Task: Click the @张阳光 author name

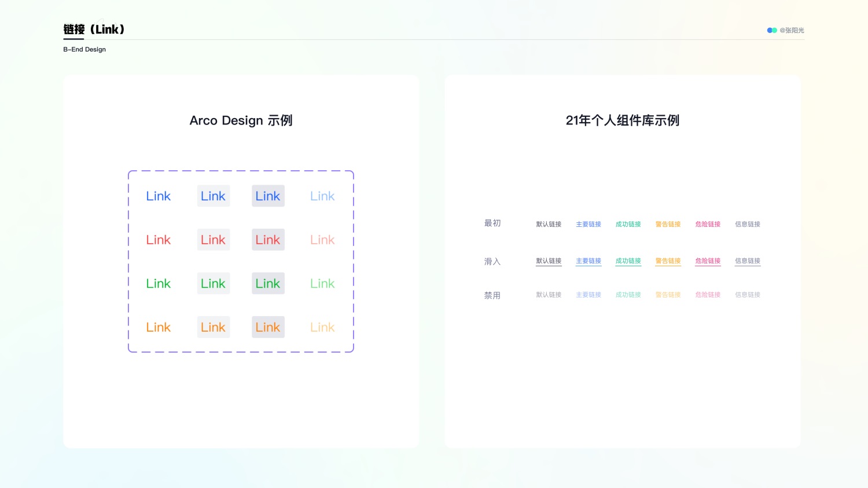Action: [792, 30]
